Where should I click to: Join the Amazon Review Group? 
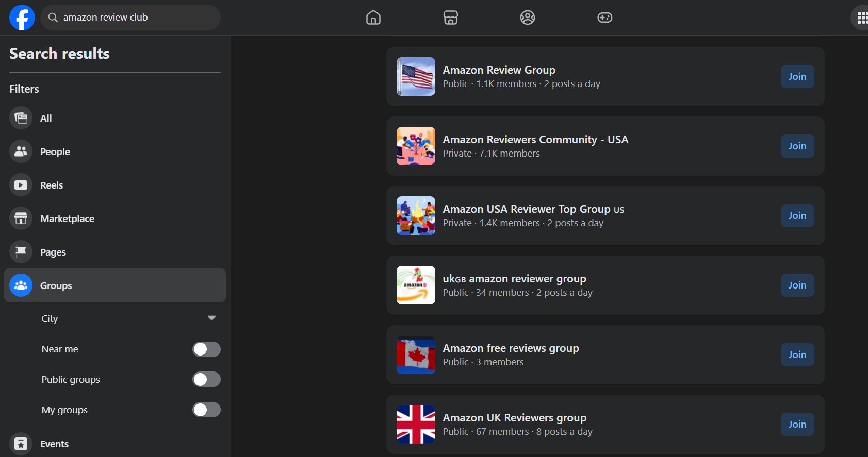pyautogui.click(x=797, y=77)
